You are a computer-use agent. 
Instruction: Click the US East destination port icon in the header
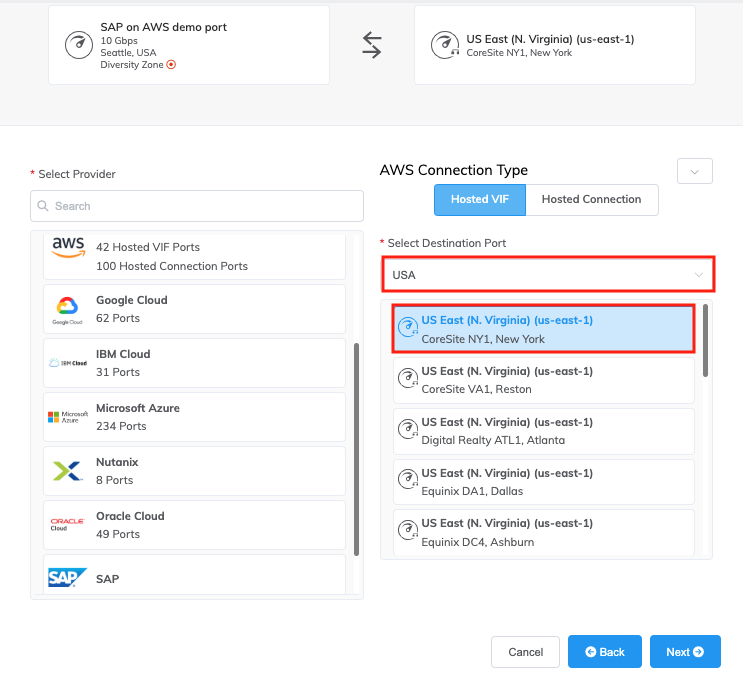tap(445, 45)
